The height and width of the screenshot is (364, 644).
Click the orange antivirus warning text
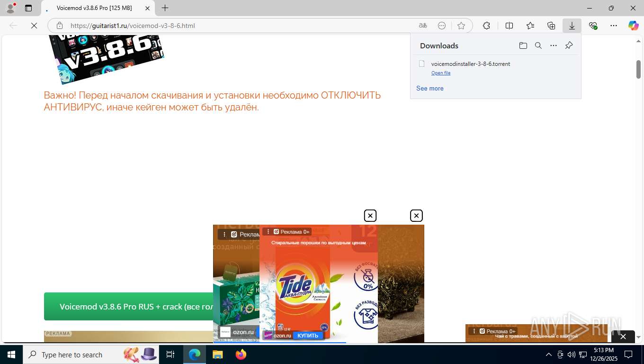pos(212,101)
